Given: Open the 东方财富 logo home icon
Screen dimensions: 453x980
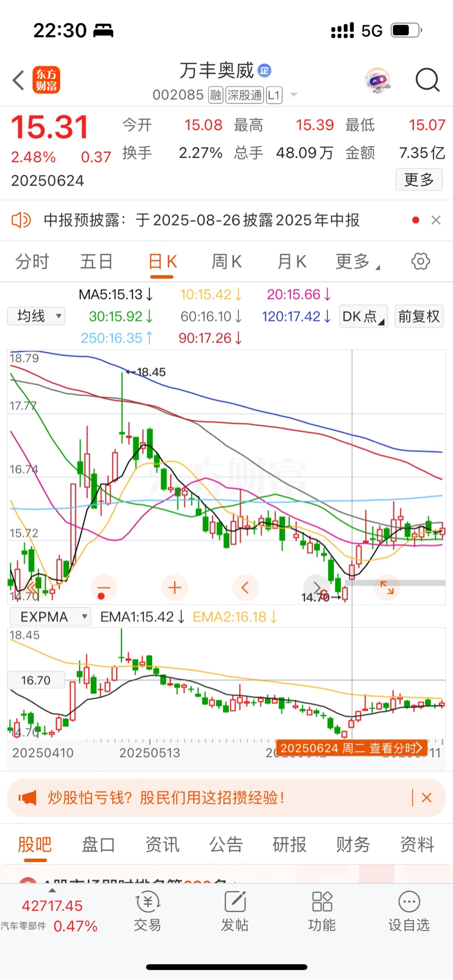Looking at the screenshot, I should (x=46, y=80).
